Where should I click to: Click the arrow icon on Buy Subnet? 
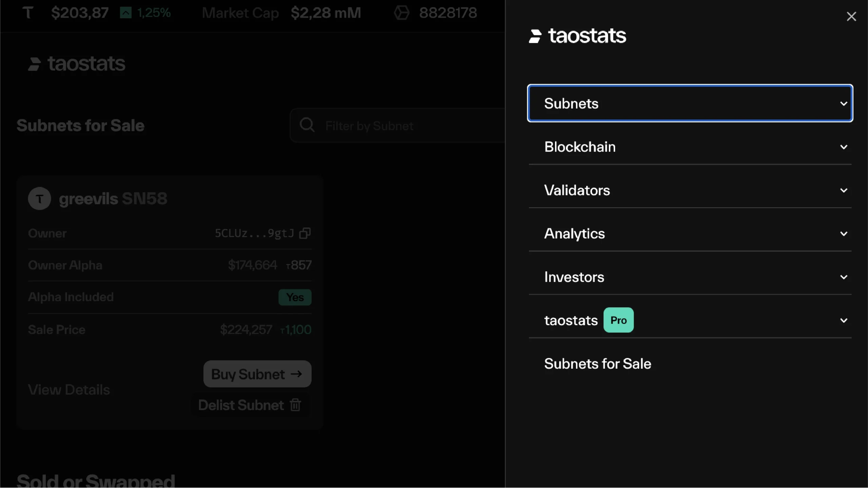click(x=296, y=374)
